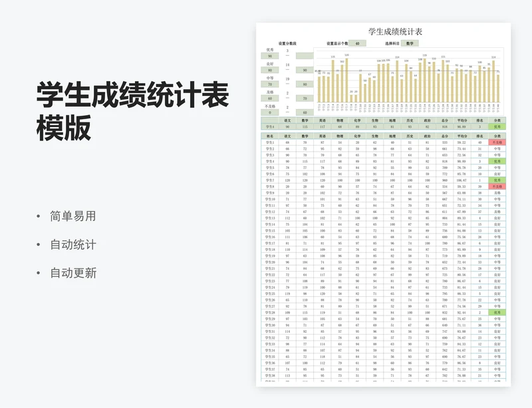Screen dimensions: 532x408
Task: Select the 总分 value 533 in 学生1 row
Action: pyautogui.click(x=445, y=142)
